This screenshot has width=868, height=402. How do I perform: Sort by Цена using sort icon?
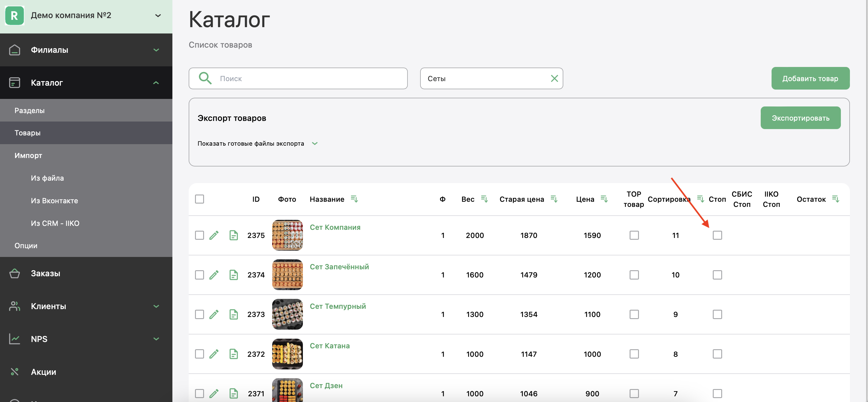[x=604, y=199]
